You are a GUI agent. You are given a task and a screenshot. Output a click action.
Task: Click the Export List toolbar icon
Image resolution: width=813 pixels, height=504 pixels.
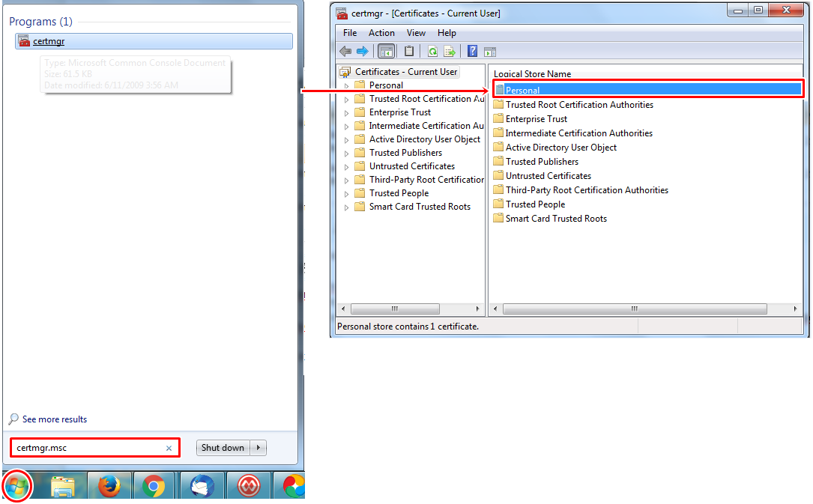[450, 51]
